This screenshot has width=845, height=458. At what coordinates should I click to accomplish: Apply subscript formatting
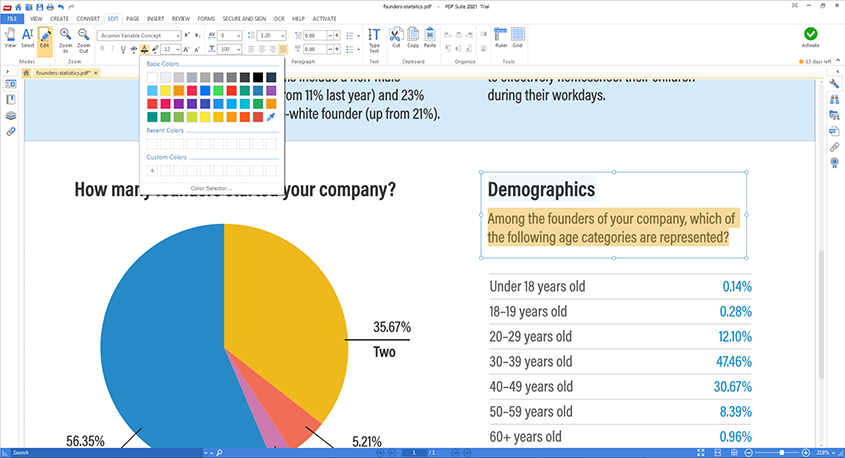coord(197,35)
